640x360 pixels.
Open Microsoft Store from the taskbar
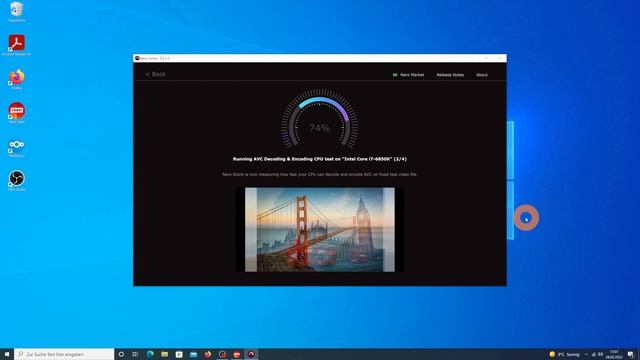pyautogui.click(x=179, y=354)
